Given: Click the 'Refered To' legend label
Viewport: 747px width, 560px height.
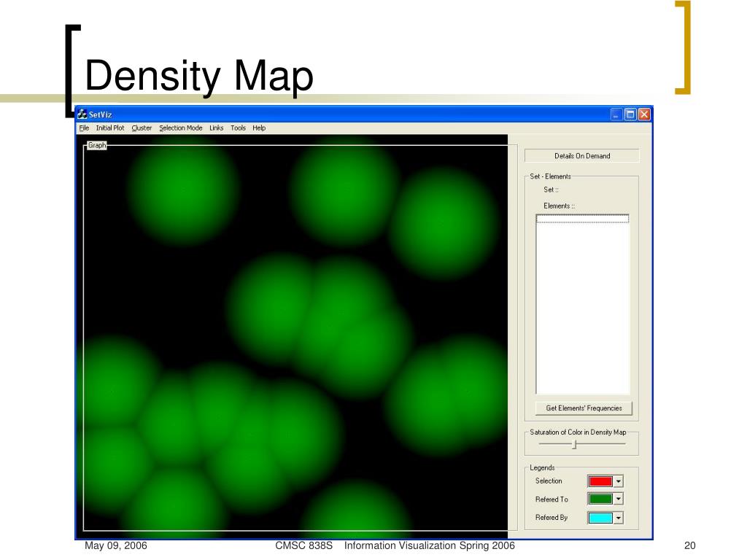Looking at the screenshot, I should pos(551,499).
